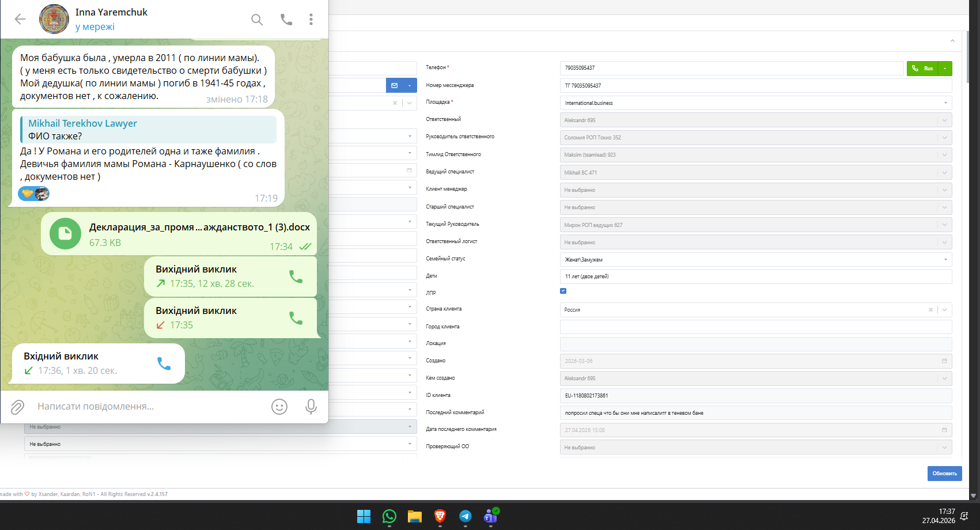Open Brave browser from the taskbar

click(x=440, y=516)
